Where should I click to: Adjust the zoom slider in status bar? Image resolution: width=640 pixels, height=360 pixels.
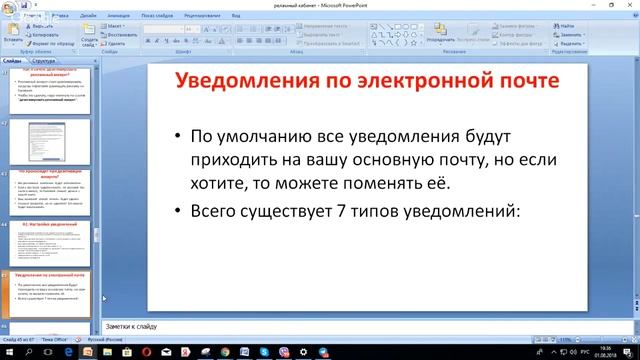pos(602,340)
